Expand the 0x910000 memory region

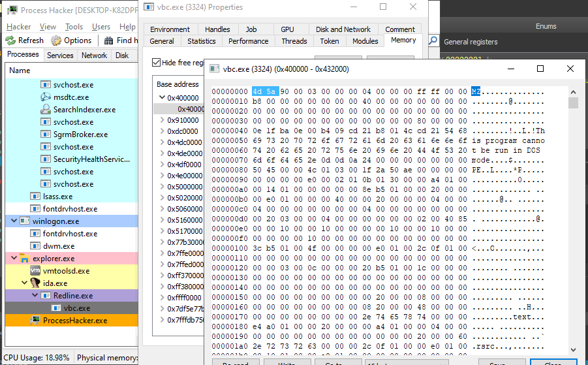coord(162,120)
